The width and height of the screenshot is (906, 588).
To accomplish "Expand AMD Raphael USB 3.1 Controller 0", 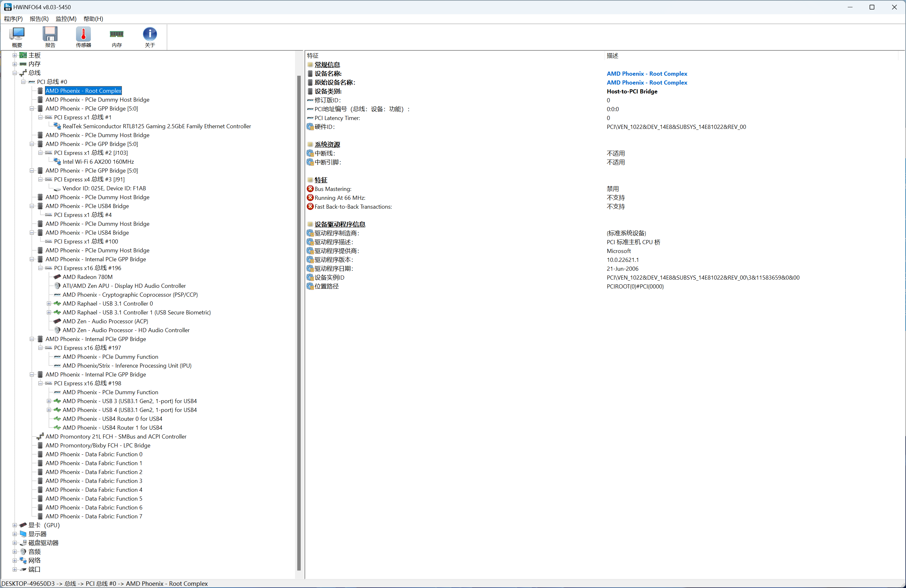I will coord(49,304).
